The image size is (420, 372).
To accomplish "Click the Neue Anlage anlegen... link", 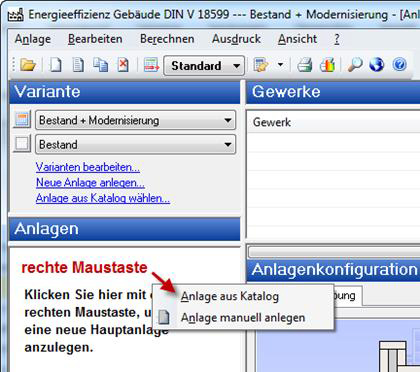I will point(90,182).
